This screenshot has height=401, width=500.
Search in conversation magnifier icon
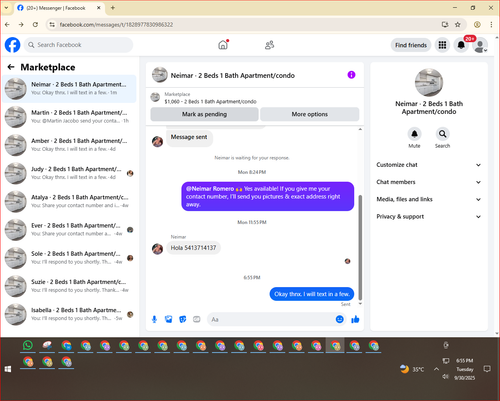click(442, 134)
